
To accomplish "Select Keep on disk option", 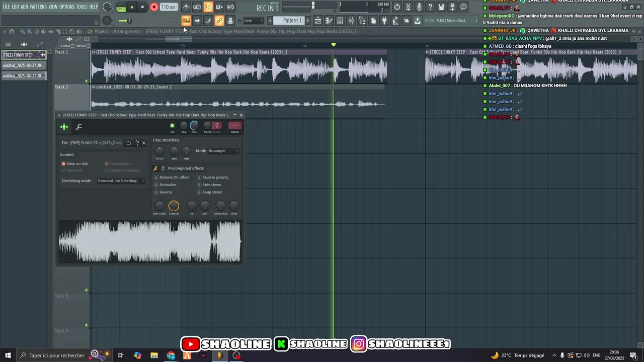I will 74,163.
